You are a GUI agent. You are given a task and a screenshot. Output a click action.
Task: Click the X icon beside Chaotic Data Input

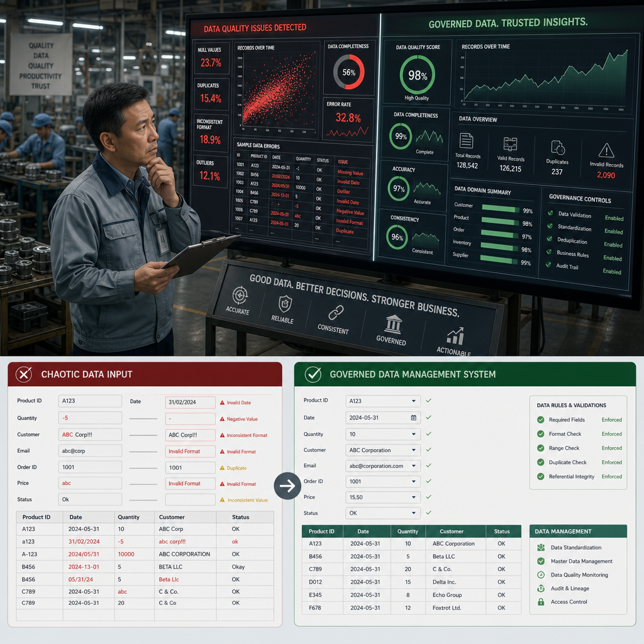pyautogui.click(x=24, y=374)
